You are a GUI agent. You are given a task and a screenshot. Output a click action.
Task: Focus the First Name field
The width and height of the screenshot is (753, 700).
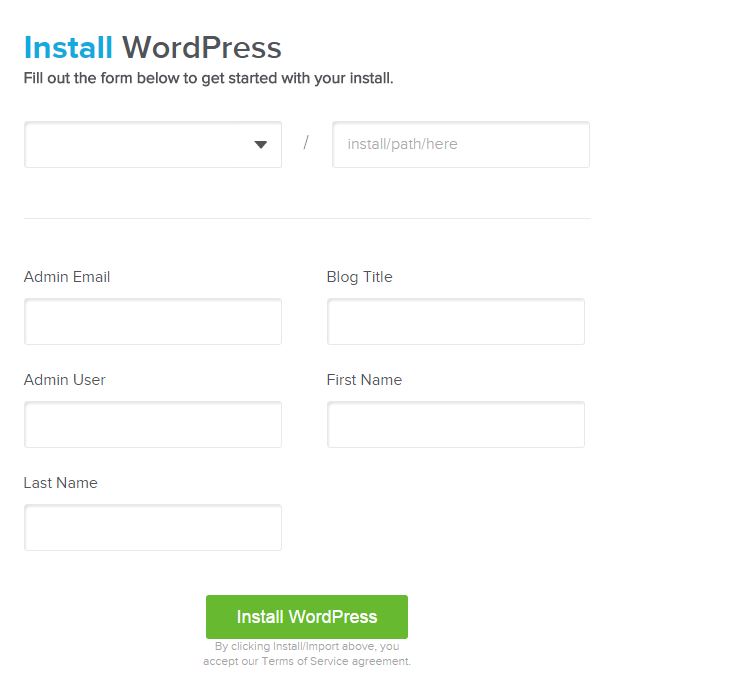[x=456, y=424]
